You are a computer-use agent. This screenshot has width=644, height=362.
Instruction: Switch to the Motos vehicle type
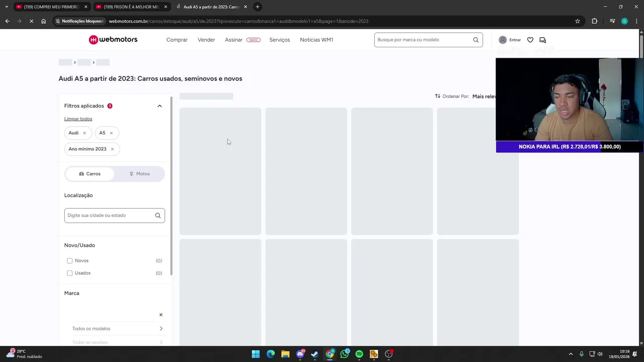point(139,173)
